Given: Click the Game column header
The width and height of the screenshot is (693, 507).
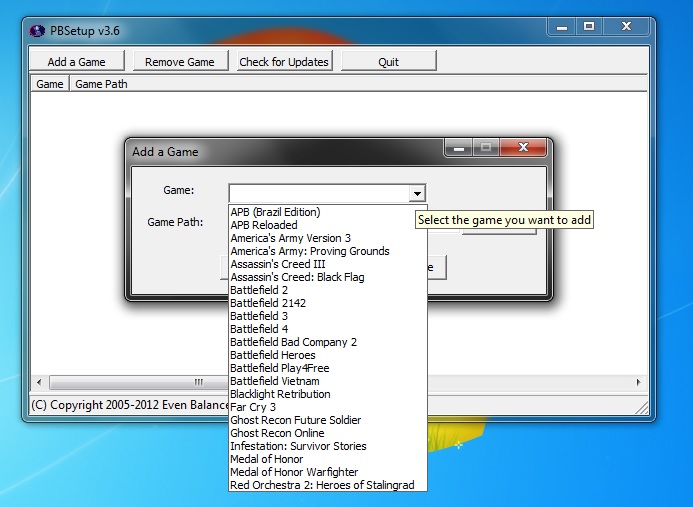Looking at the screenshot, I should point(50,84).
